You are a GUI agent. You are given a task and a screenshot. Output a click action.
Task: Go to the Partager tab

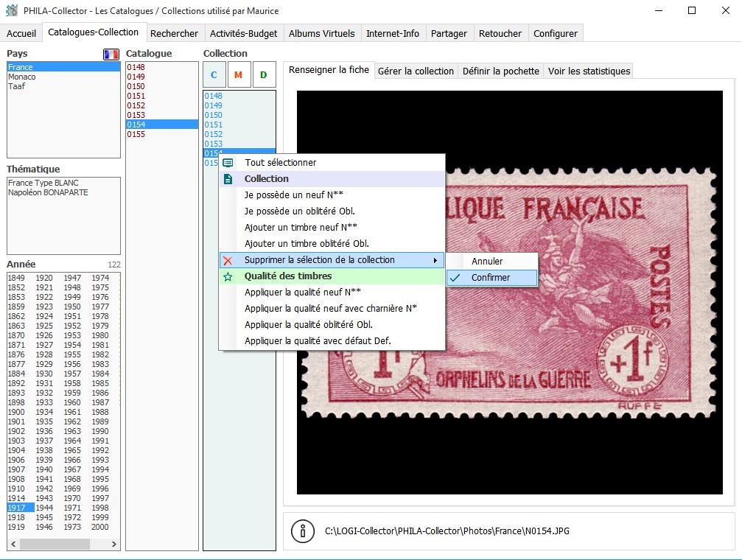tap(449, 34)
